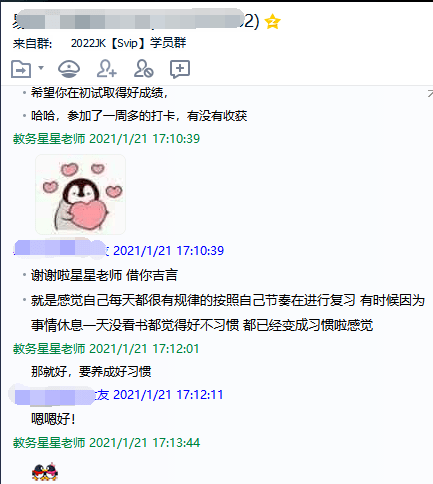Click the scroll-up arrow at top right
This screenshot has height=484, width=433.
pyautogui.click(x=430, y=94)
